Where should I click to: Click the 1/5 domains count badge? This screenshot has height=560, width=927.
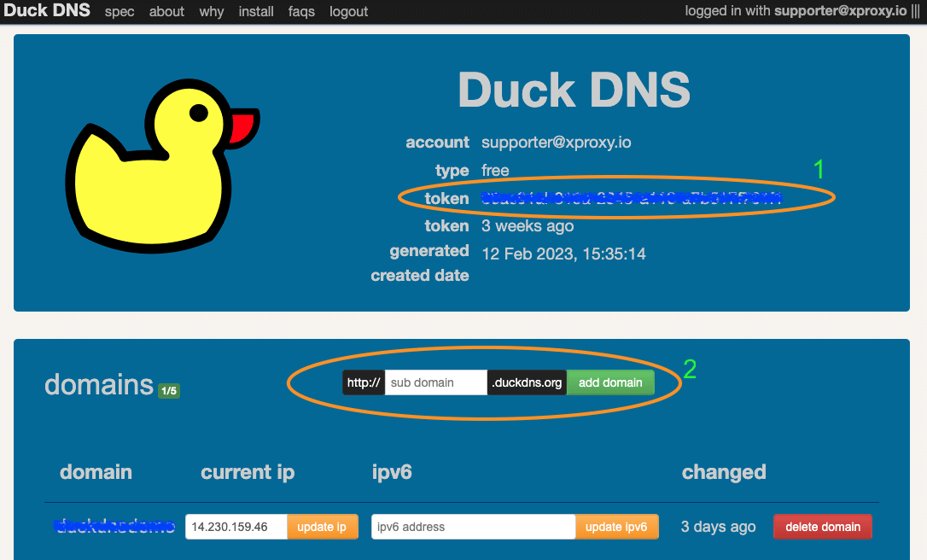(x=169, y=391)
